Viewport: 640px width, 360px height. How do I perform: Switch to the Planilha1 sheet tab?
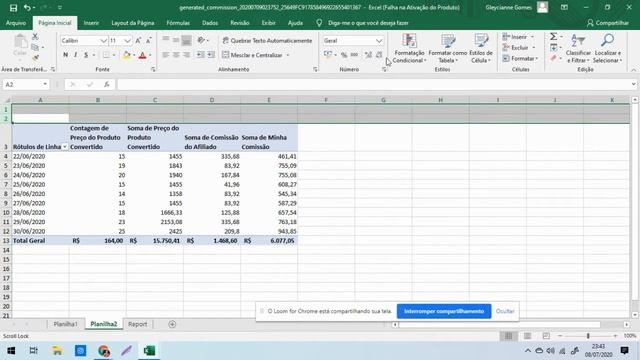[x=65, y=324]
